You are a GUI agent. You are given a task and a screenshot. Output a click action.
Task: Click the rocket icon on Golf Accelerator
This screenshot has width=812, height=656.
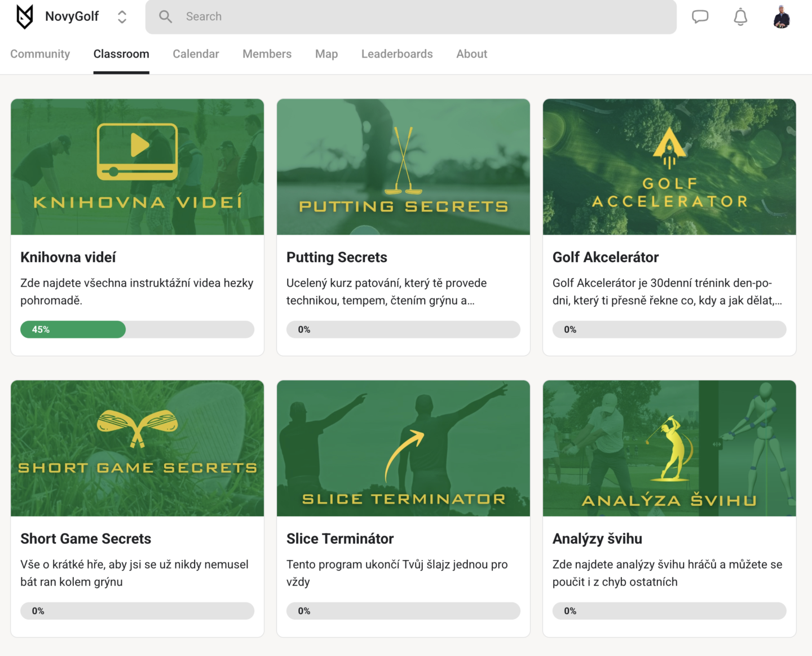(x=669, y=148)
